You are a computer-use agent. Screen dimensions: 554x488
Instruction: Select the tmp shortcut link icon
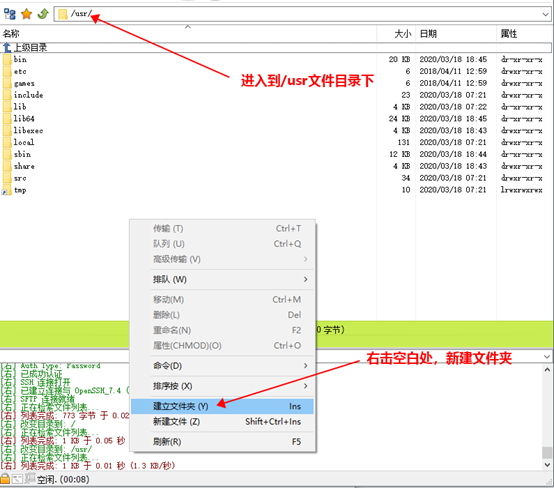(x=6, y=191)
